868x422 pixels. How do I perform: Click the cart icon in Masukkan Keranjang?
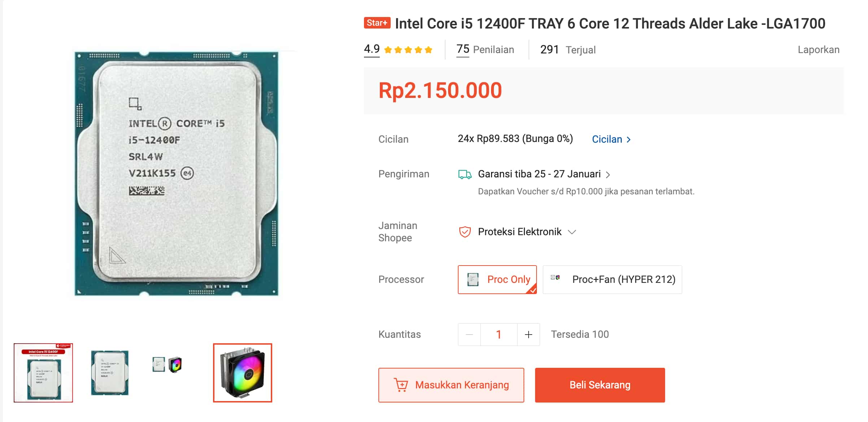[401, 385]
